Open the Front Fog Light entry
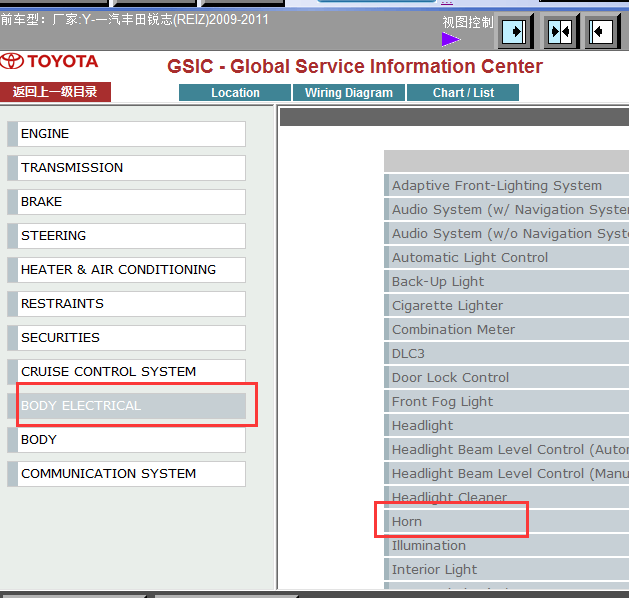The width and height of the screenshot is (629, 598). pos(507,401)
